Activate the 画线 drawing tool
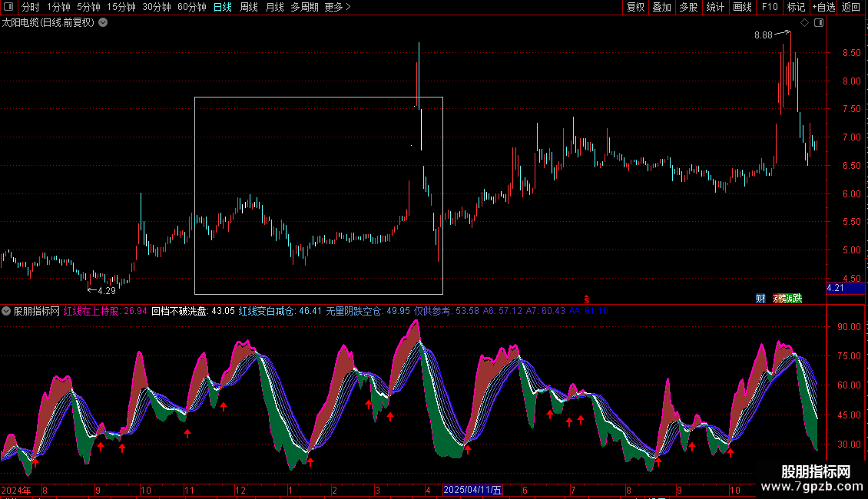 [742, 7]
